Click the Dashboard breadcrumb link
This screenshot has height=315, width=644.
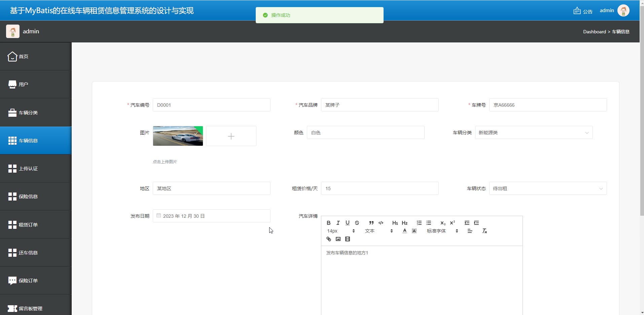pyautogui.click(x=594, y=32)
